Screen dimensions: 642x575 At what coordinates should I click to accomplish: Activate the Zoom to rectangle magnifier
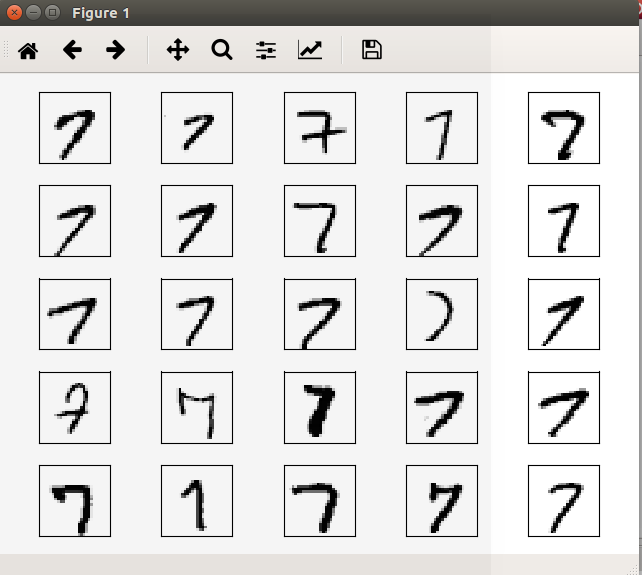pos(222,50)
